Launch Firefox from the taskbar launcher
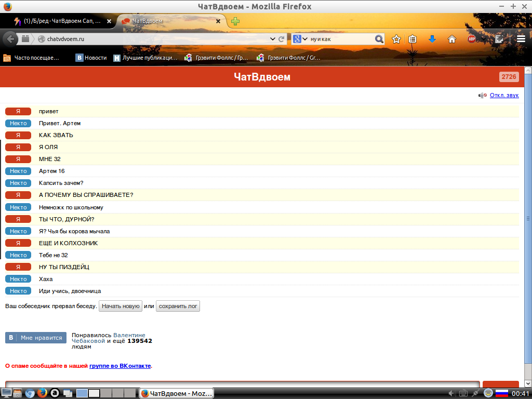 tap(42, 393)
